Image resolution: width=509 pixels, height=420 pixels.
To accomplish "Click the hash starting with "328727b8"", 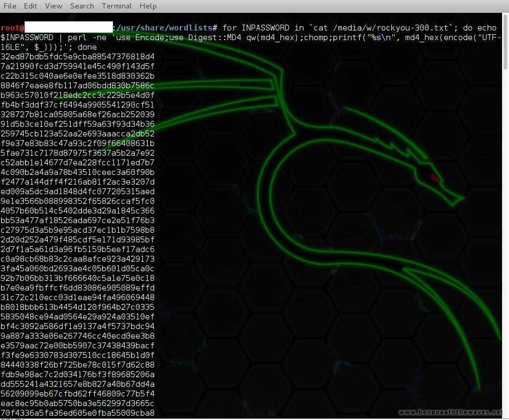I will pos(78,114).
